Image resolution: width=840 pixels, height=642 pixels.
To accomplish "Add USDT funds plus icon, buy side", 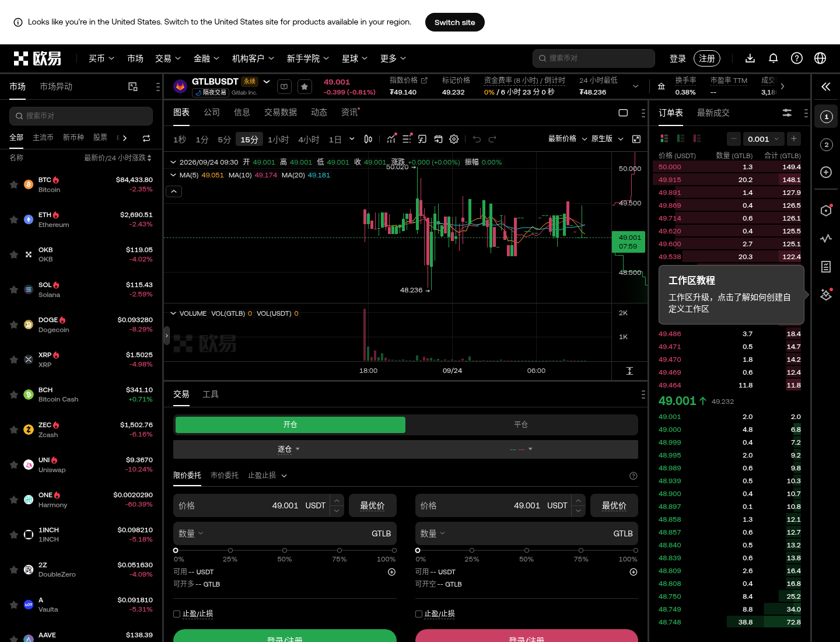I will tap(391, 572).
